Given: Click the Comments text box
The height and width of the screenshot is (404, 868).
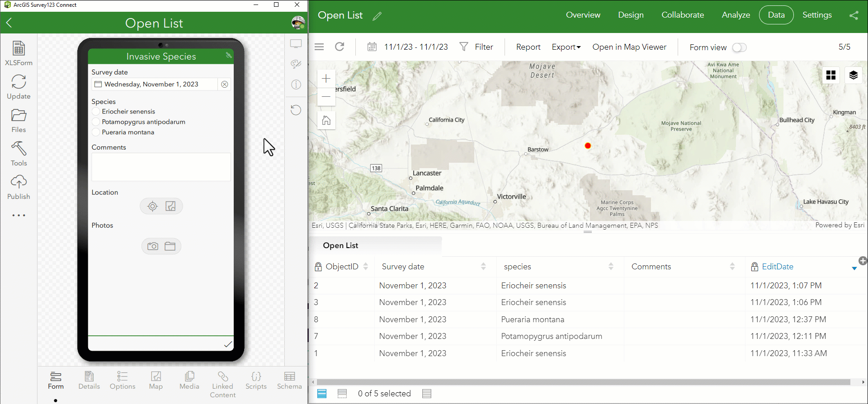Looking at the screenshot, I should (x=161, y=167).
